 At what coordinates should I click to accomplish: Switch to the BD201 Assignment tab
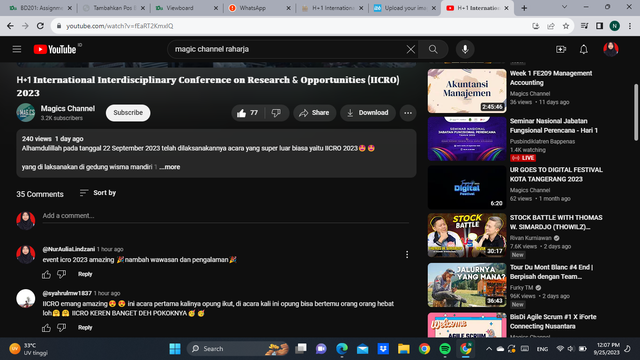click(x=40, y=8)
